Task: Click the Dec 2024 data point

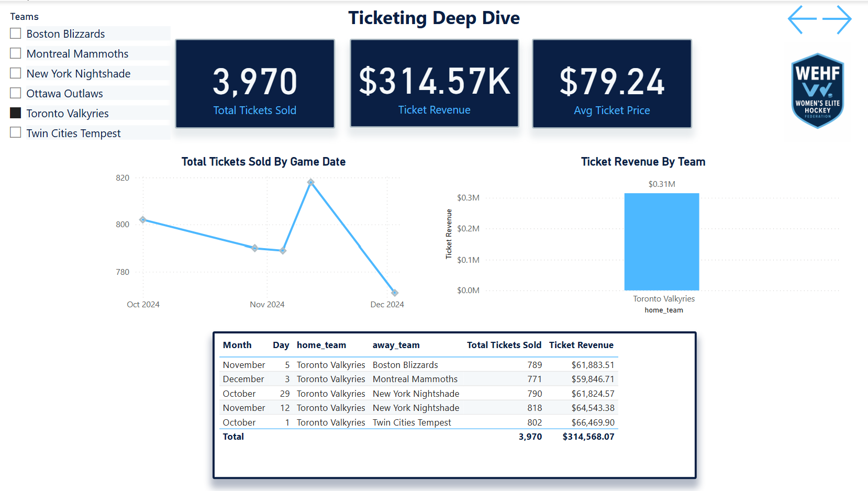Action: click(394, 293)
